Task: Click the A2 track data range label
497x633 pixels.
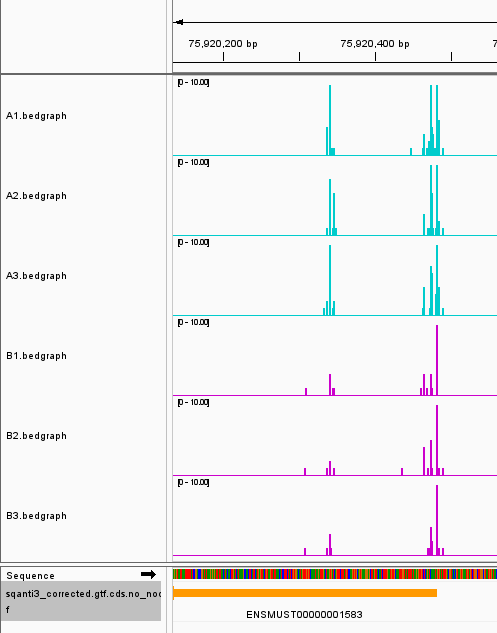Action: coord(193,162)
